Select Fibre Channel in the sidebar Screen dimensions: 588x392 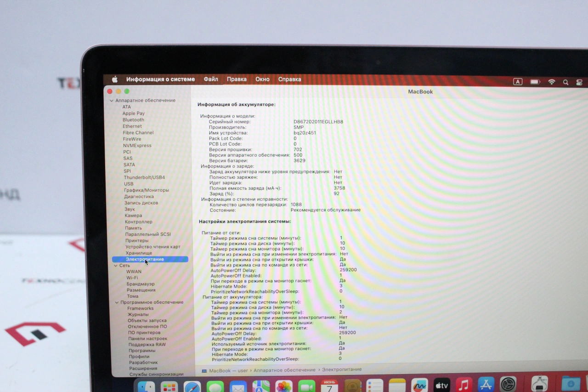click(138, 133)
